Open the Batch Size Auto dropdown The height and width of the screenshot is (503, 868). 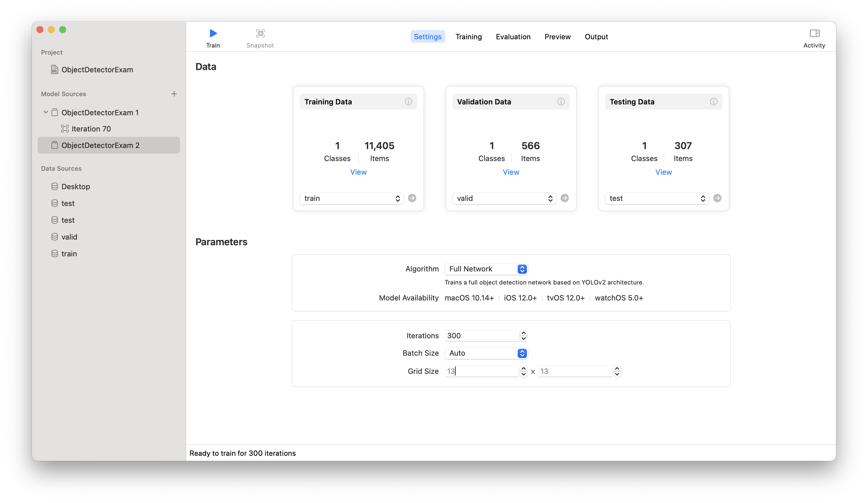point(486,353)
